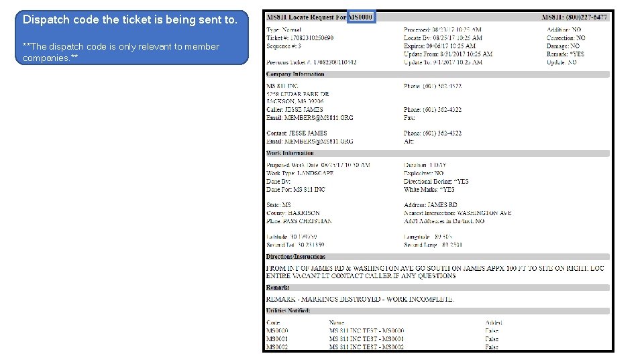Select the 'Explosives: NO' entry
Image resolution: width=644 pixels, height=362 pixels.
pyautogui.click(x=423, y=173)
